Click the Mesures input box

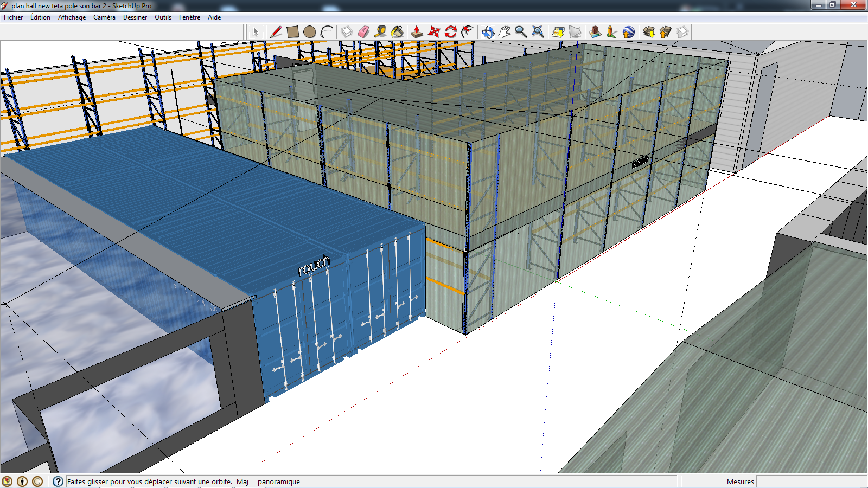[x=810, y=481]
